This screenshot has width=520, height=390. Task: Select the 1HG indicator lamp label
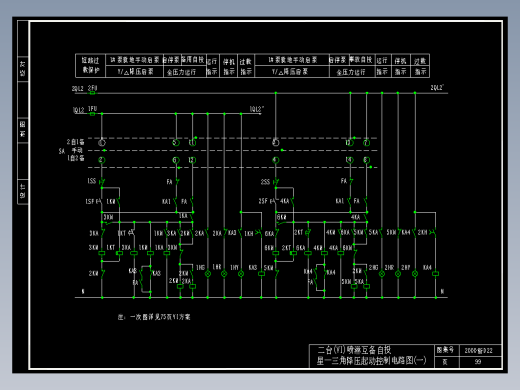(x=200, y=267)
